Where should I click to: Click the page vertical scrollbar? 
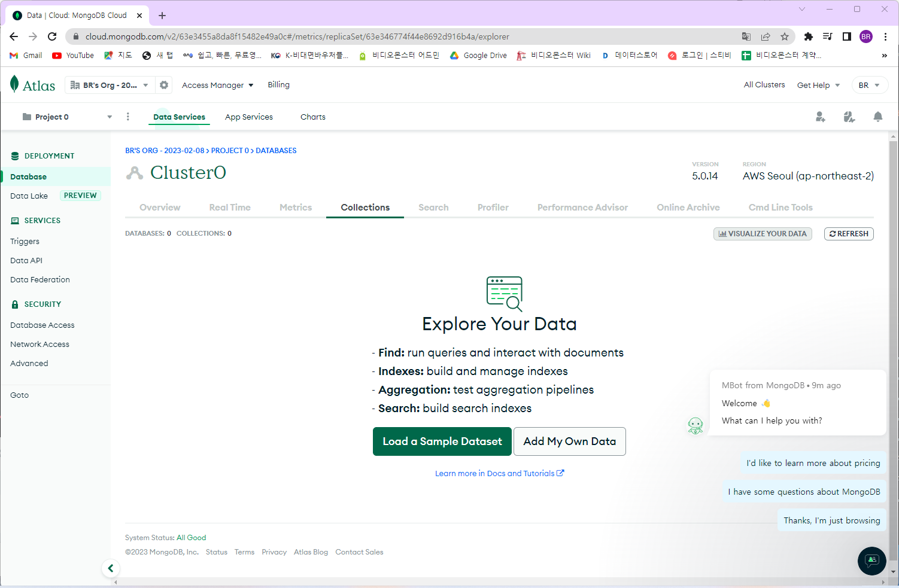click(x=893, y=350)
